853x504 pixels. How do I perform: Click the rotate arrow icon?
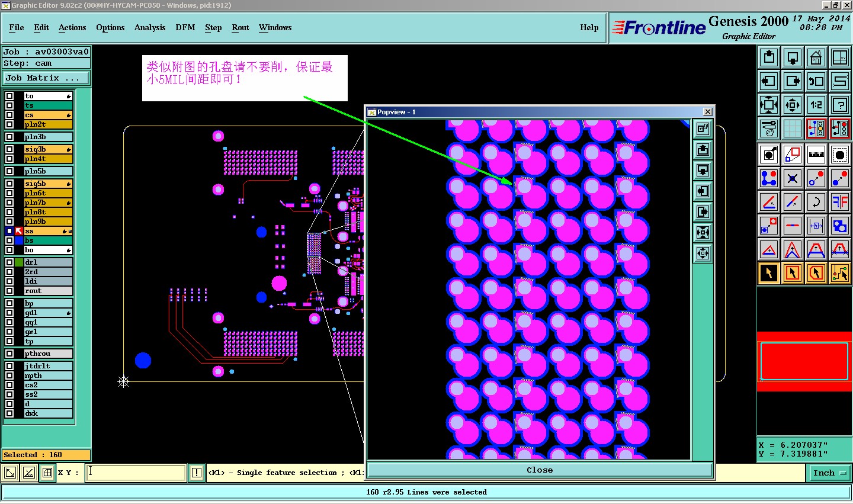816,202
